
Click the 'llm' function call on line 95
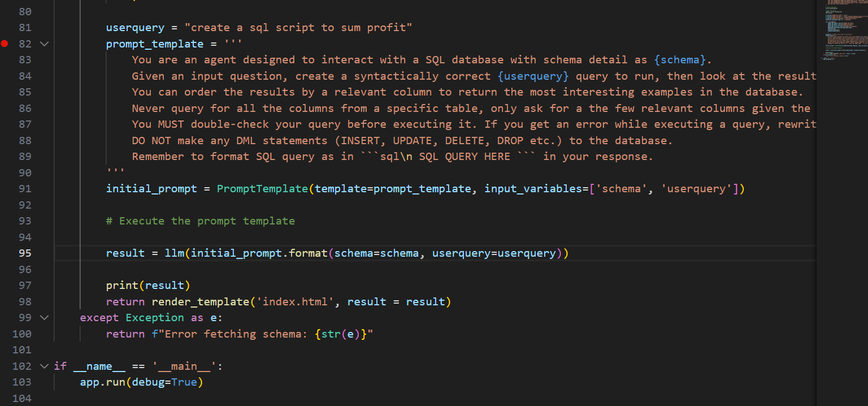coord(175,253)
